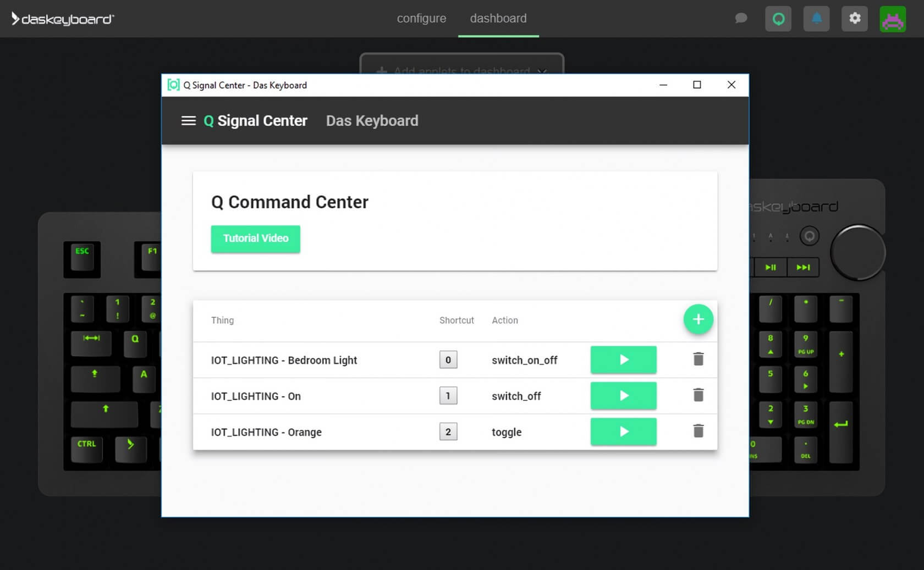Switch to the dashboard tab
The height and width of the screenshot is (570, 924).
[x=498, y=18]
